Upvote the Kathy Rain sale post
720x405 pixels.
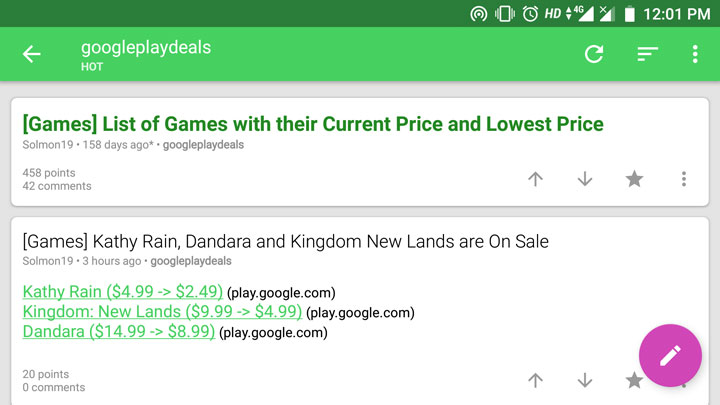535,380
